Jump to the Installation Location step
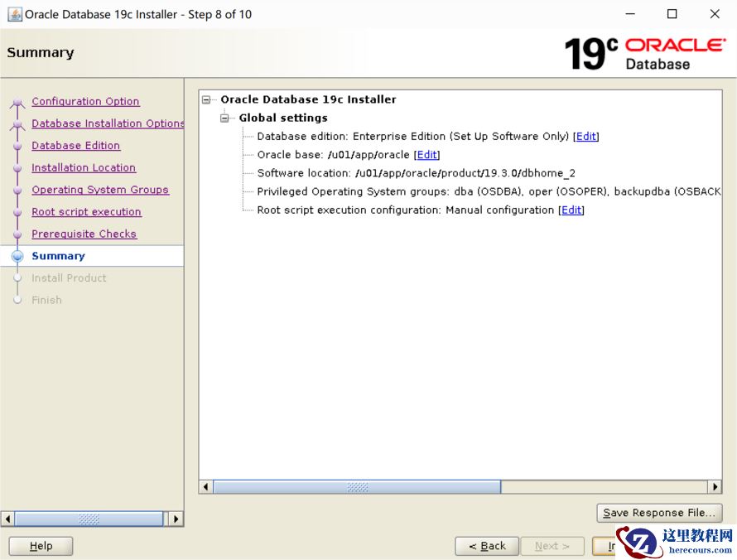Image resolution: width=737 pixels, height=560 pixels. [x=84, y=167]
